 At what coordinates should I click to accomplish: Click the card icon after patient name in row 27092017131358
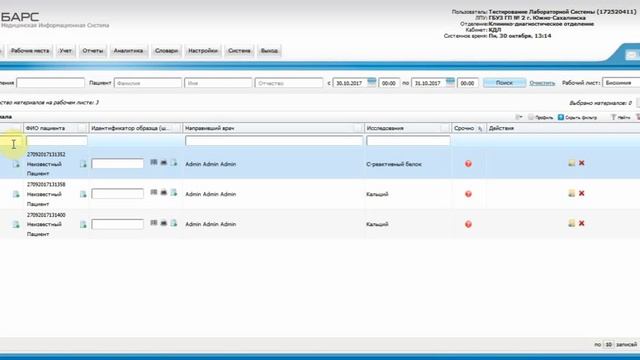tap(83, 194)
